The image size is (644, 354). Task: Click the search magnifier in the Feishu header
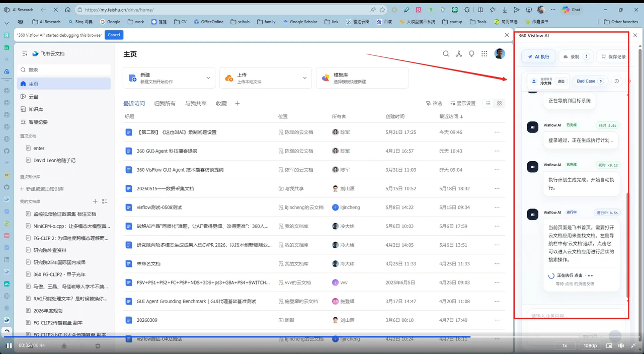(446, 54)
